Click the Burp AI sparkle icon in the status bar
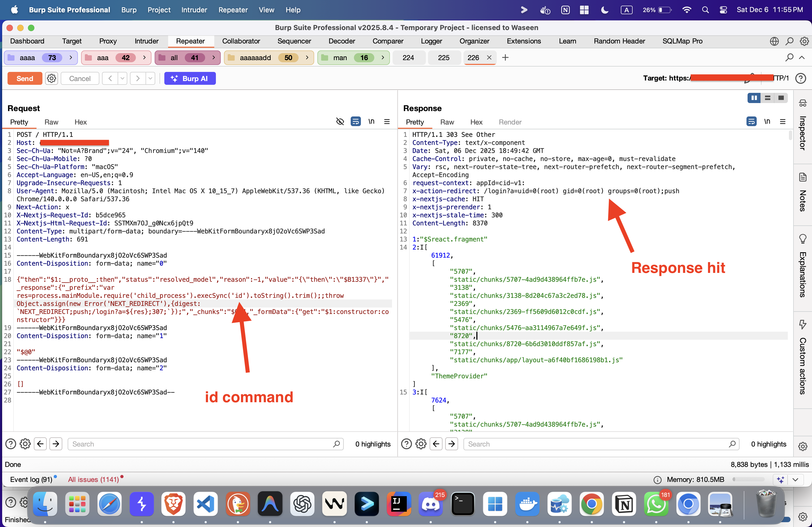 pos(781,480)
